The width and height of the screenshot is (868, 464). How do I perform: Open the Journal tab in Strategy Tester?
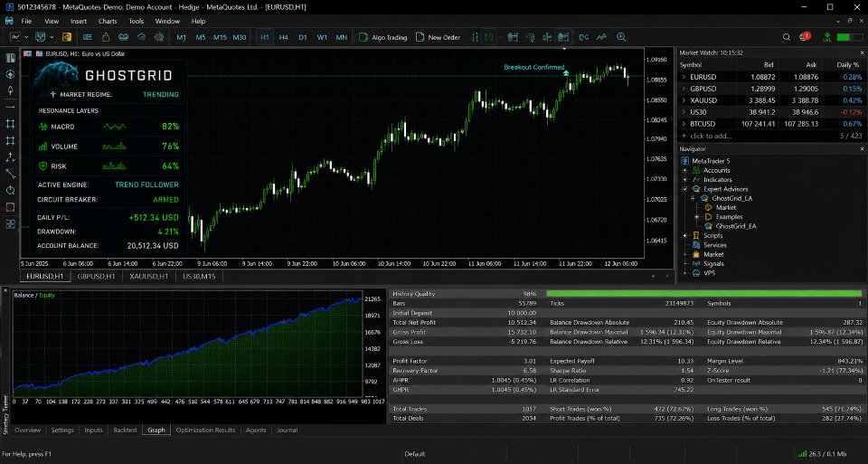click(287, 430)
